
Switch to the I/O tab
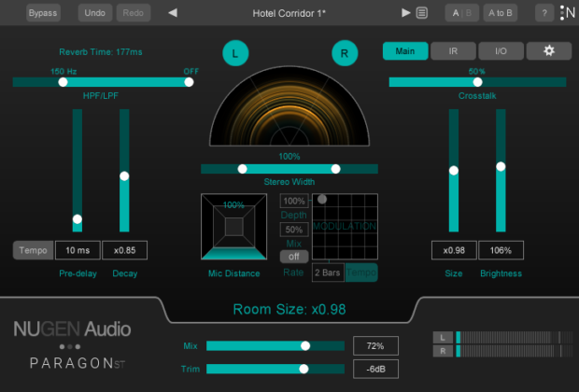coord(501,51)
